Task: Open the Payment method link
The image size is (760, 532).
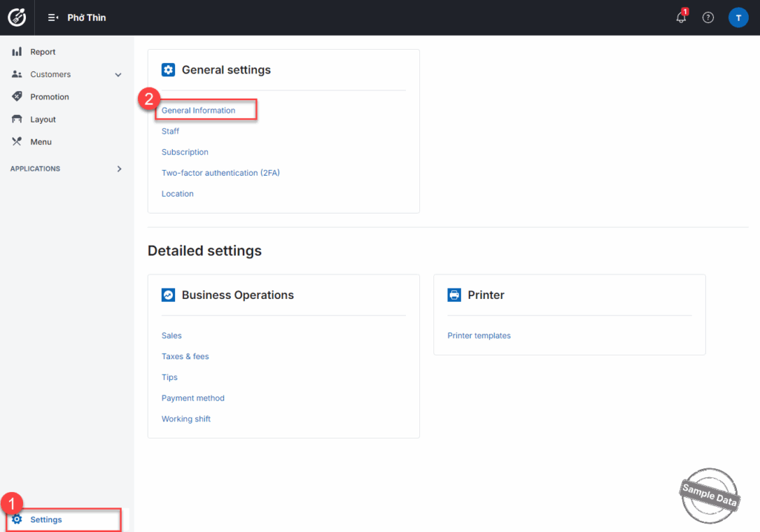Action: 193,398
